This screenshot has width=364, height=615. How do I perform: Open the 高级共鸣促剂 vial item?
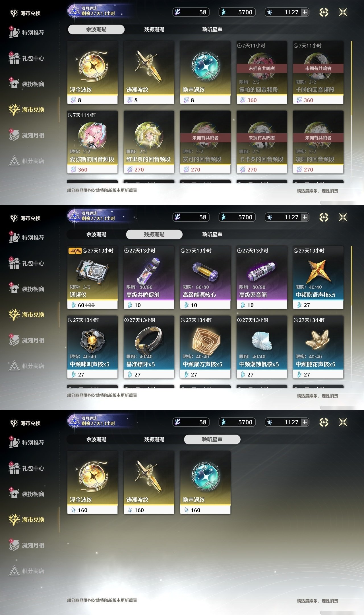(x=149, y=278)
